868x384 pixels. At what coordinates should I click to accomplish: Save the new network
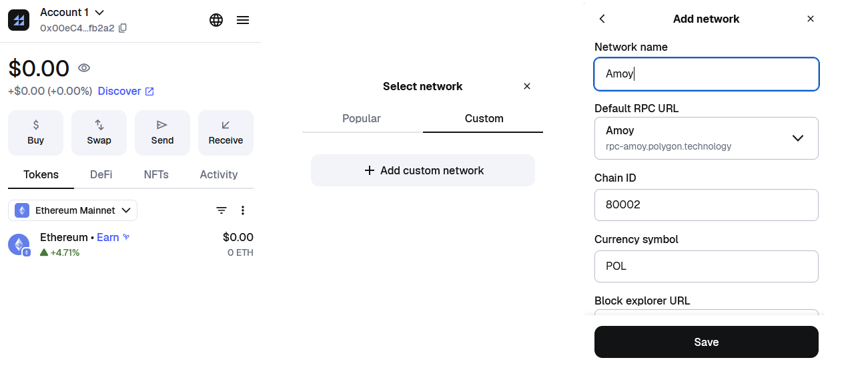tap(706, 342)
